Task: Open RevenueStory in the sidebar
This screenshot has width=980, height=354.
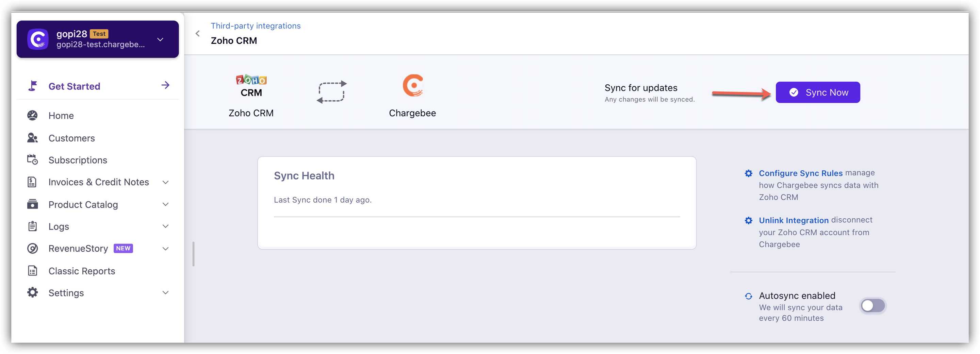Action: pyautogui.click(x=78, y=249)
